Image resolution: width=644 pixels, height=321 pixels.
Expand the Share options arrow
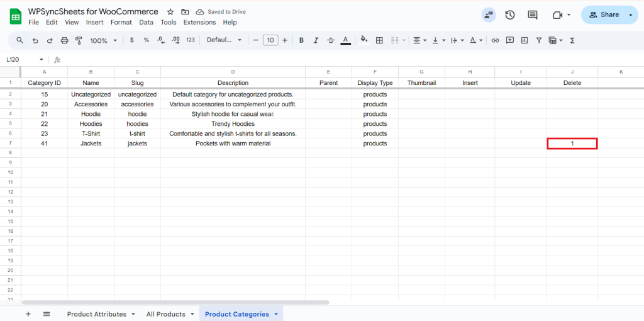(x=631, y=15)
